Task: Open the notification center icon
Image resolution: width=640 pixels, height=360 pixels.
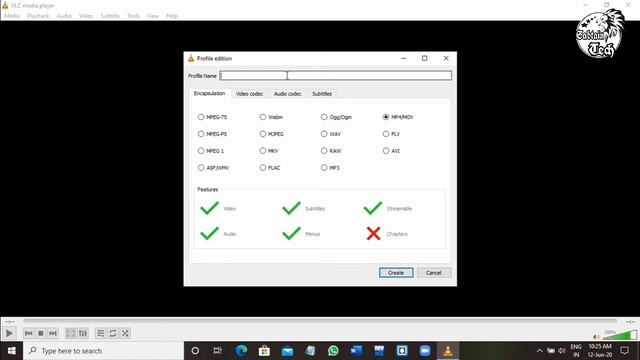Action: click(x=624, y=351)
